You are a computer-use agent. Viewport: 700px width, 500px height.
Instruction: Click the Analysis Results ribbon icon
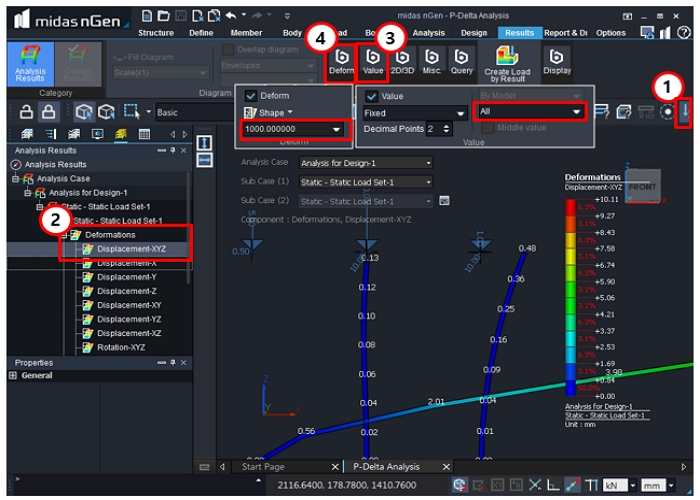[x=30, y=66]
